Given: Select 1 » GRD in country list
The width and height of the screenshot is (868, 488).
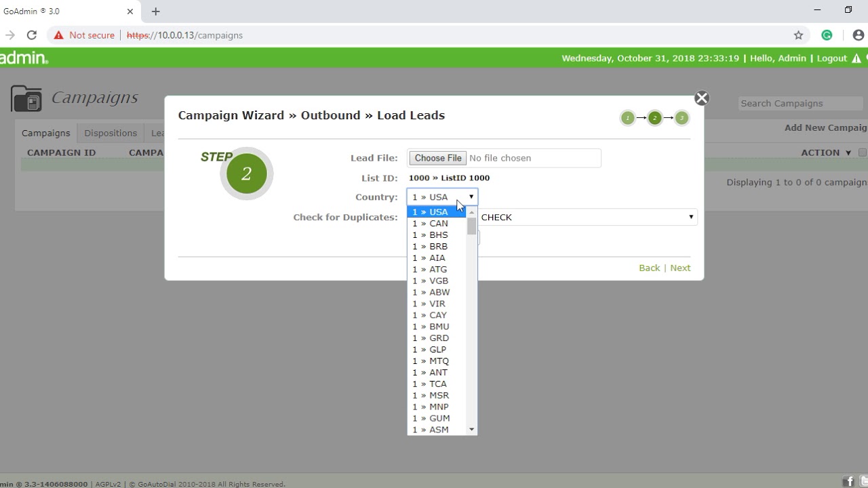Looking at the screenshot, I should pyautogui.click(x=437, y=338).
